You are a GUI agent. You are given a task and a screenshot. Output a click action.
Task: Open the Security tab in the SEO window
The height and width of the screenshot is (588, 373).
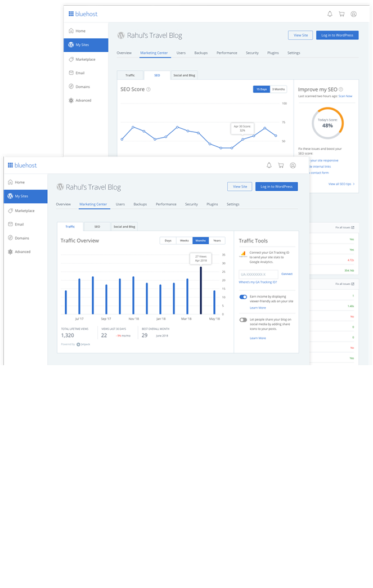pos(252,53)
